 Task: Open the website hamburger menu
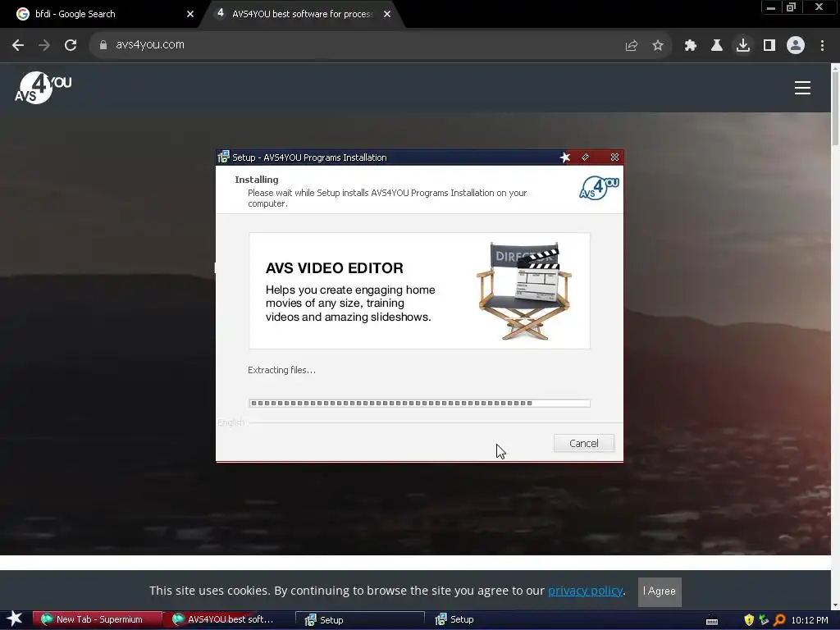[802, 88]
